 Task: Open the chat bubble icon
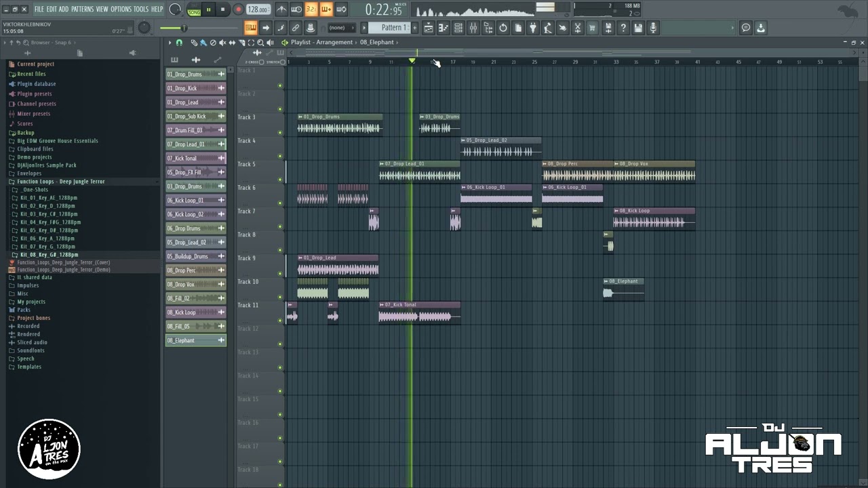pos(746,28)
